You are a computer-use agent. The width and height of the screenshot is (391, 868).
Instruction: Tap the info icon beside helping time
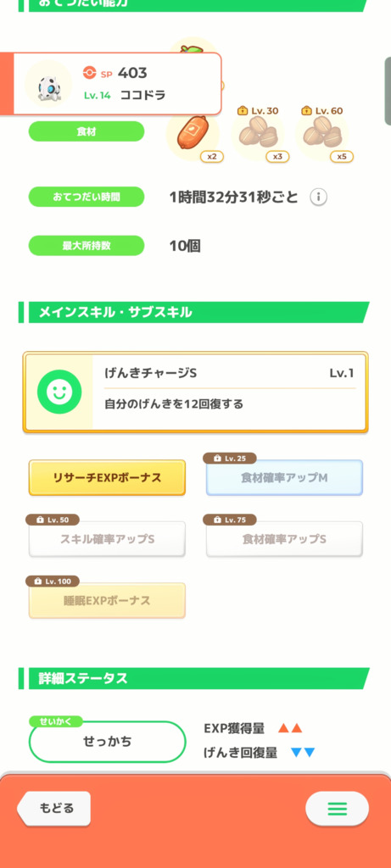[x=318, y=197]
